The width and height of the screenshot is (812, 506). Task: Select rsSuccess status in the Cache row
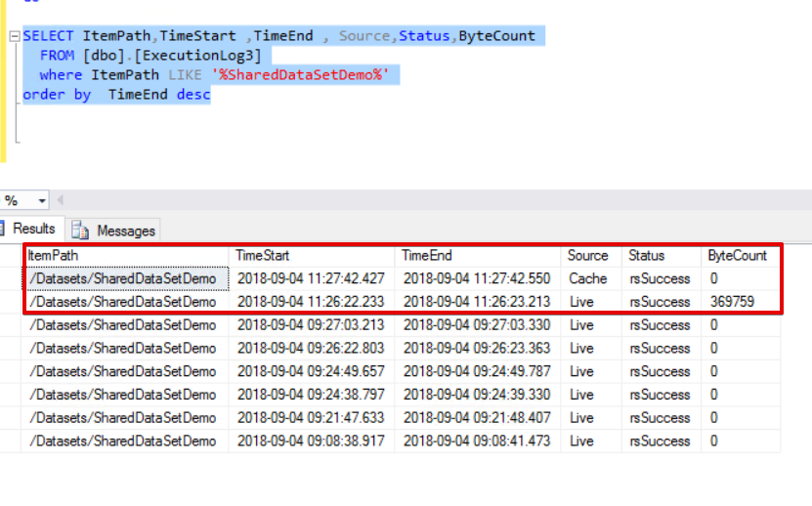tap(662, 278)
